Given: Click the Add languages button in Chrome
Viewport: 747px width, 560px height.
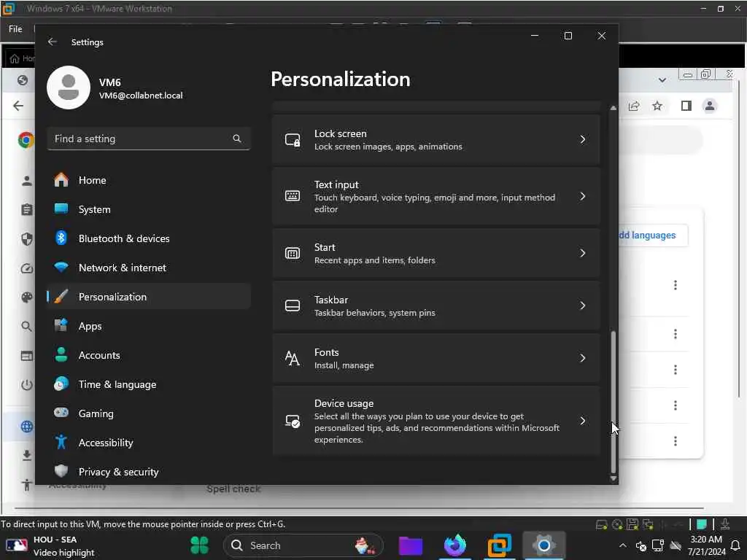Looking at the screenshot, I should 653,236.
